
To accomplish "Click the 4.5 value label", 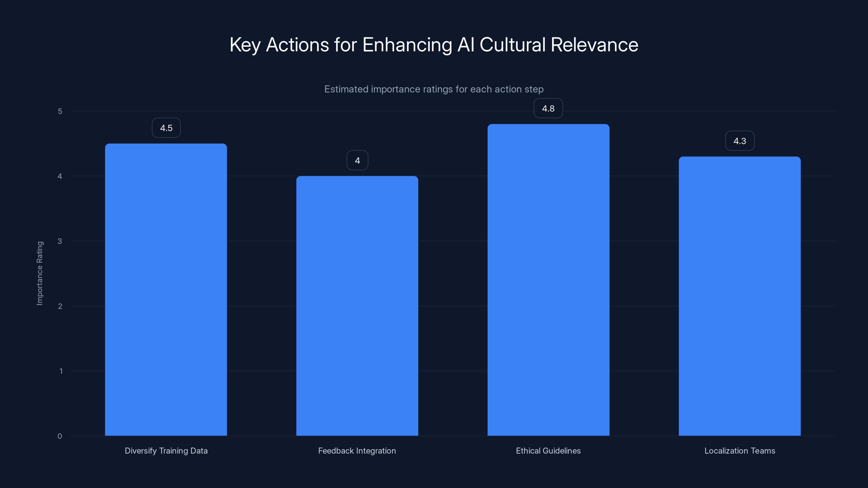I will tap(166, 128).
